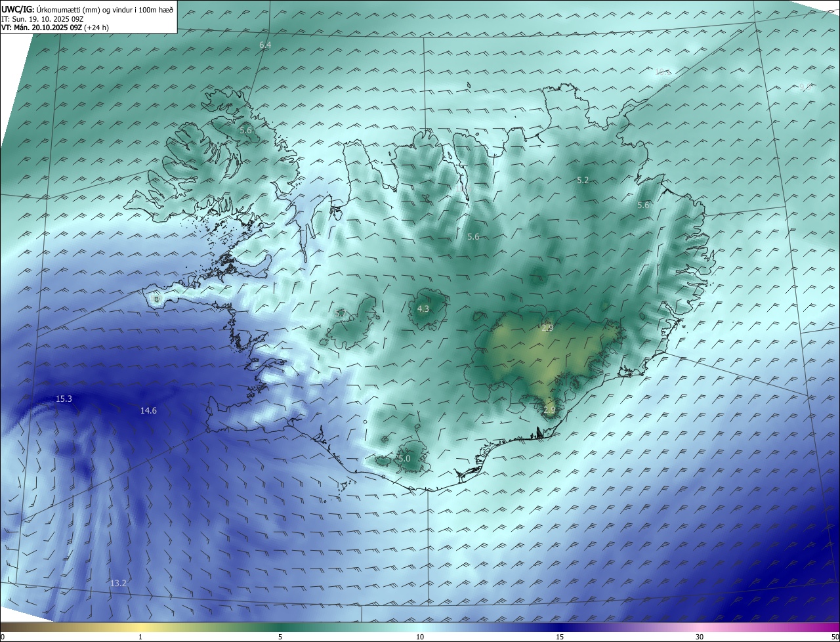
Task: Click the "UWC/IG:" label in header
Action: click(18, 9)
